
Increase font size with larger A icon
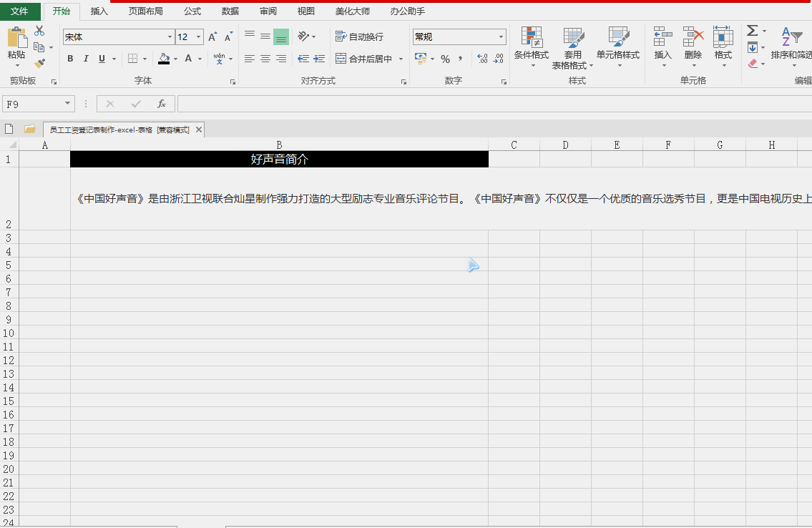pos(212,36)
